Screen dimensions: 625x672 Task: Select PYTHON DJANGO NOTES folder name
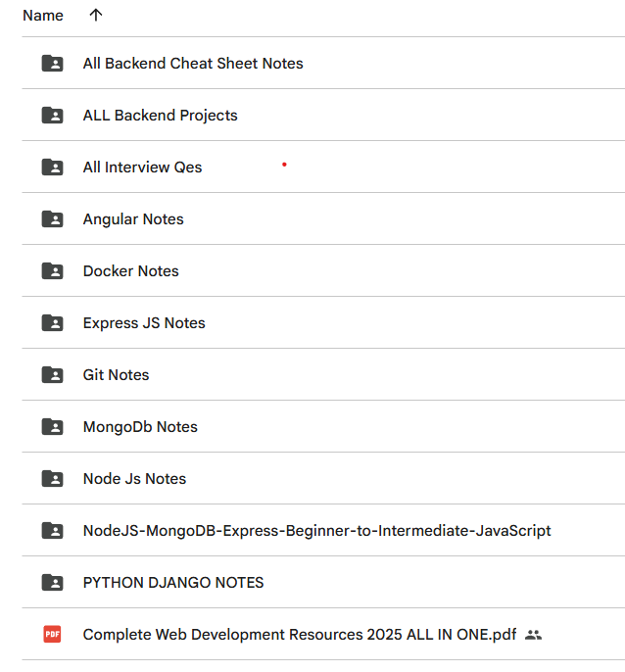tap(173, 583)
